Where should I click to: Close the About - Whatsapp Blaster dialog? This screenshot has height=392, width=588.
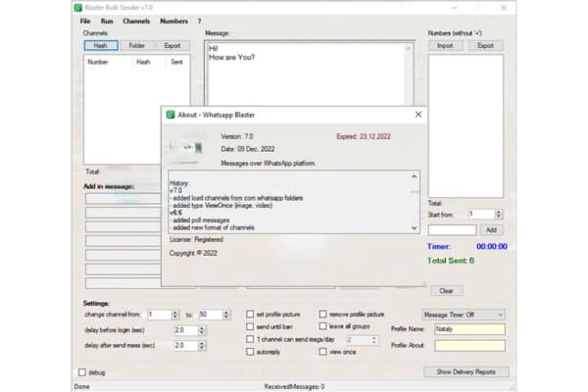point(417,115)
